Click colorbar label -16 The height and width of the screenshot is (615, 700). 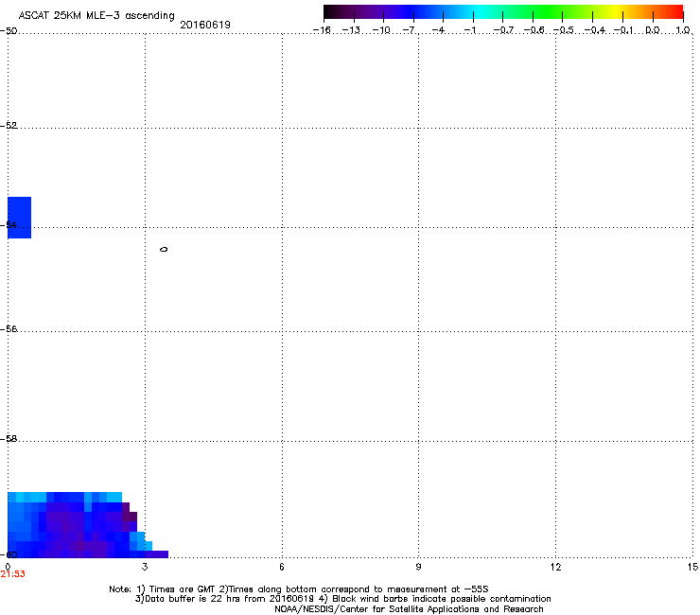click(x=322, y=30)
